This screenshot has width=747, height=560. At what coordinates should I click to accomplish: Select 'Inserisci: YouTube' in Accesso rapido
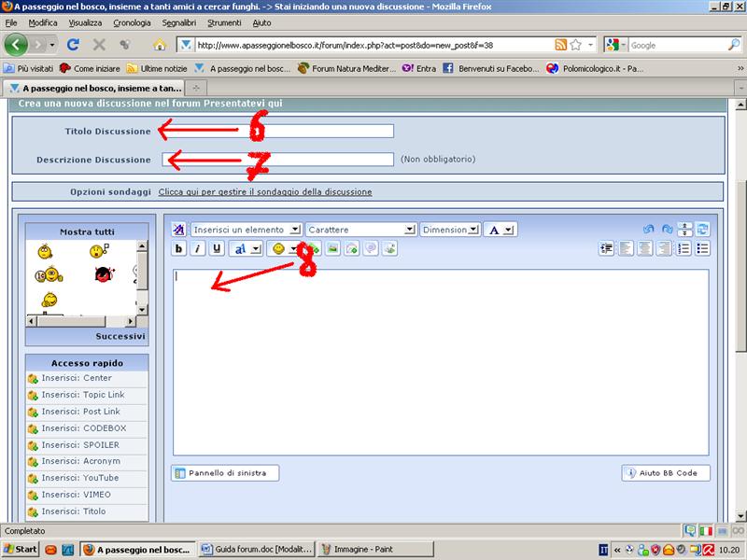(79, 478)
